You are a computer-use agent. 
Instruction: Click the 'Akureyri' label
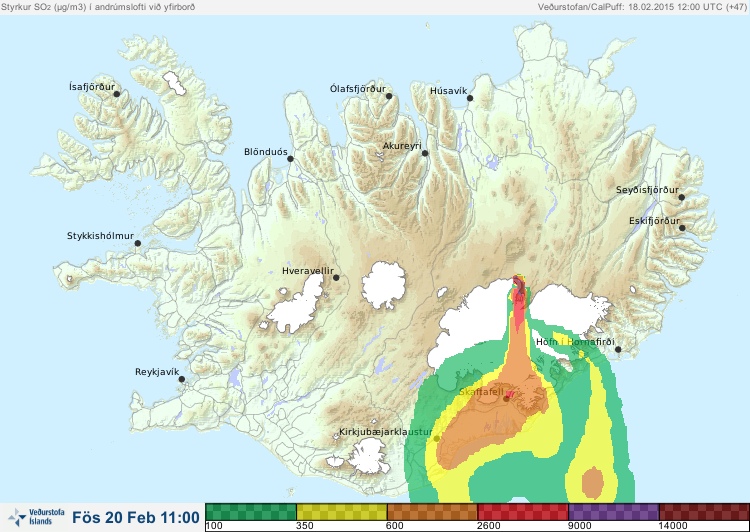402,146
